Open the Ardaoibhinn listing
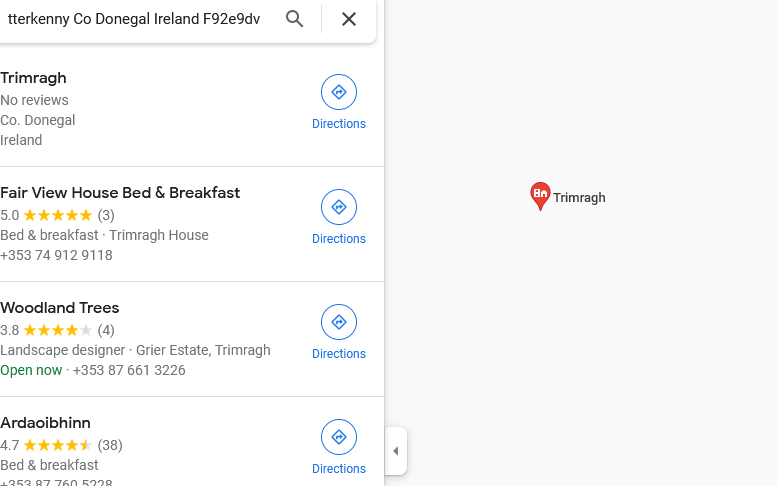This screenshot has width=777, height=486. (45, 423)
